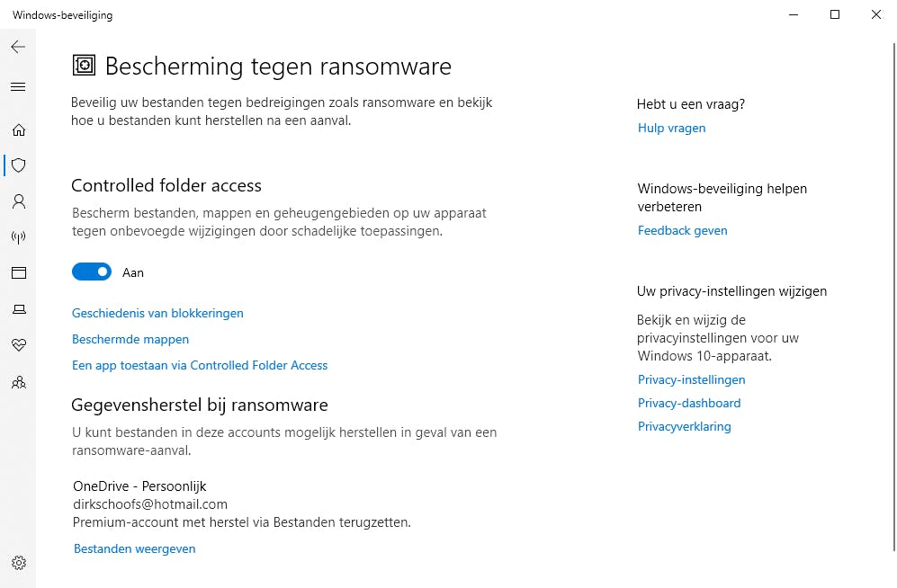Open Device security laptop icon

coord(18,309)
